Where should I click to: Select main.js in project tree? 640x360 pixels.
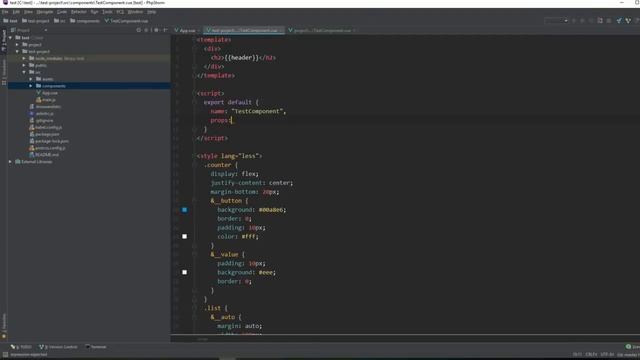tap(46, 100)
